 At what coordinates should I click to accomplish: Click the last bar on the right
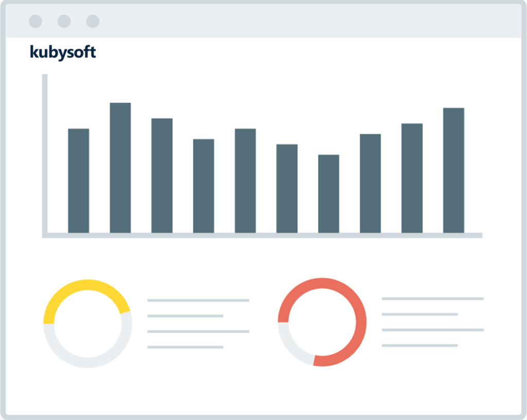click(453, 170)
